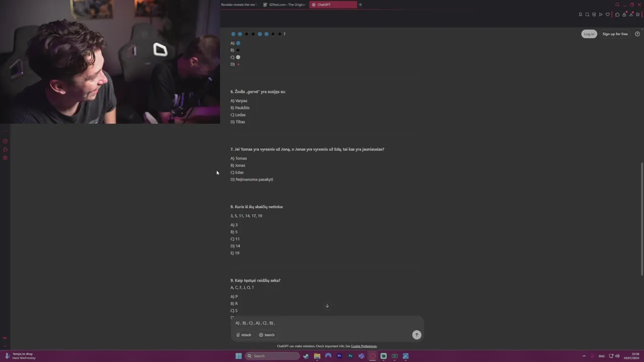Click answer text "D) Neįmanoma pasakyti"
The height and width of the screenshot is (362, 644).
click(x=252, y=179)
